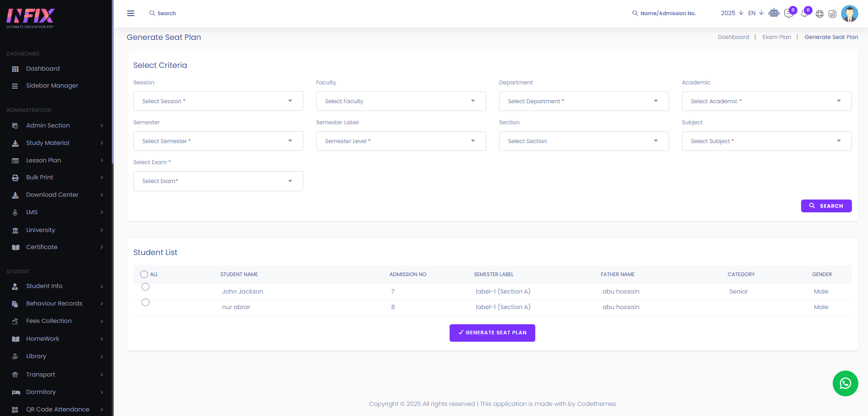Open the Select Academic dropdown

pyautogui.click(x=767, y=101)
